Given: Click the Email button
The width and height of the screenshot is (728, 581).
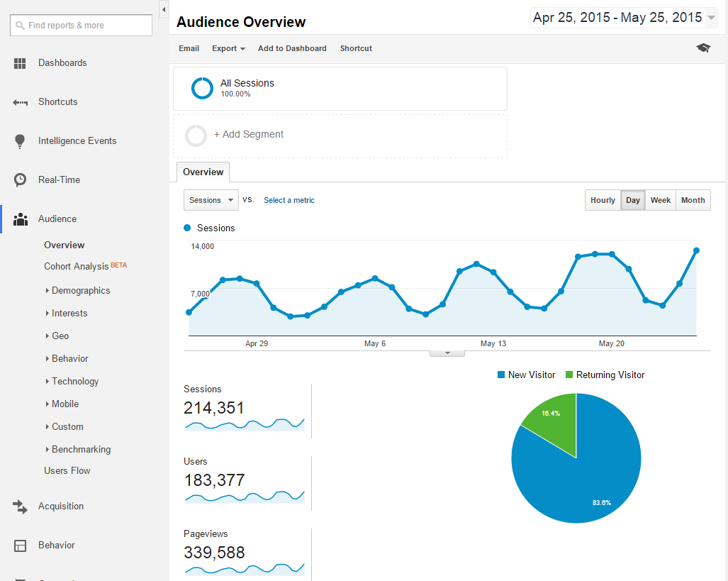Looking at the screenshot, I should (189, 48).
